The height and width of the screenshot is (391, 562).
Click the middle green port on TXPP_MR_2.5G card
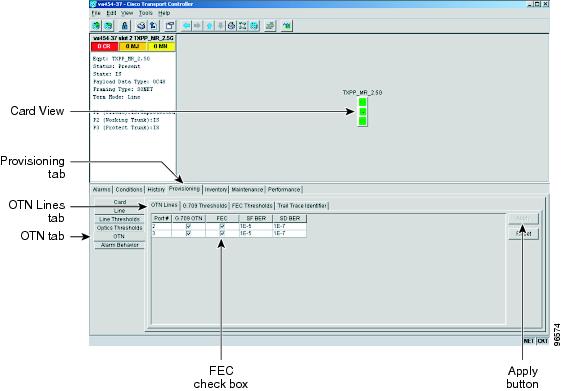tap(362, 111)
